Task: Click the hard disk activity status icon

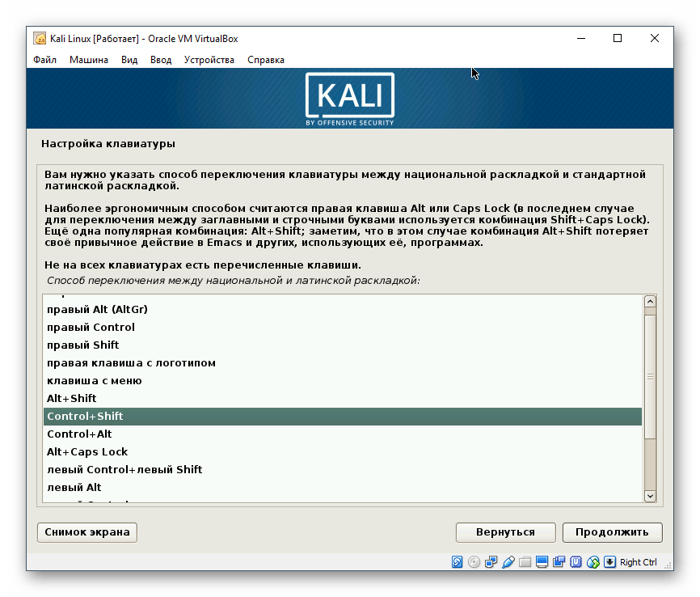Action: click(x=457, y=561)
